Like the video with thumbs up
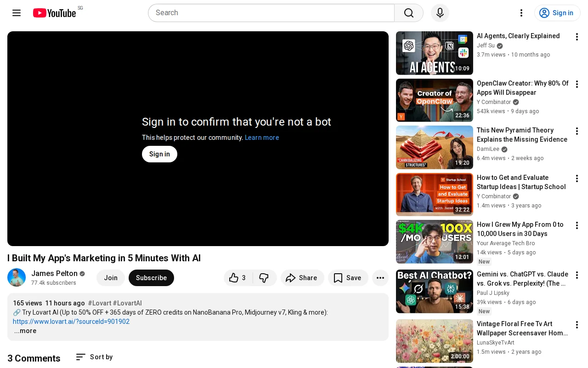This screenshot has height=368, width=588. pyautogui.click(x=238, y=278)
